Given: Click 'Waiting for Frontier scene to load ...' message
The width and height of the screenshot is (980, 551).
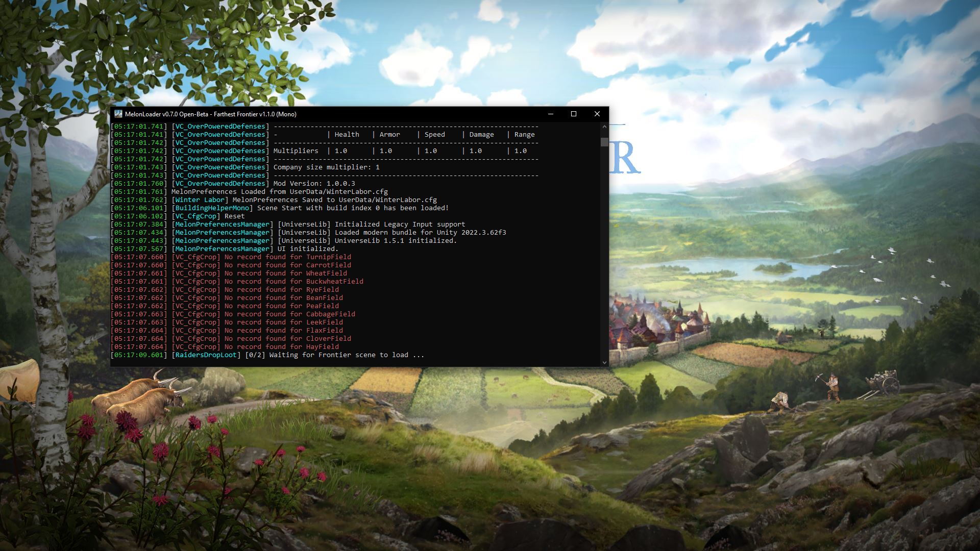Looking at the screenshot, I should [347, 355].
